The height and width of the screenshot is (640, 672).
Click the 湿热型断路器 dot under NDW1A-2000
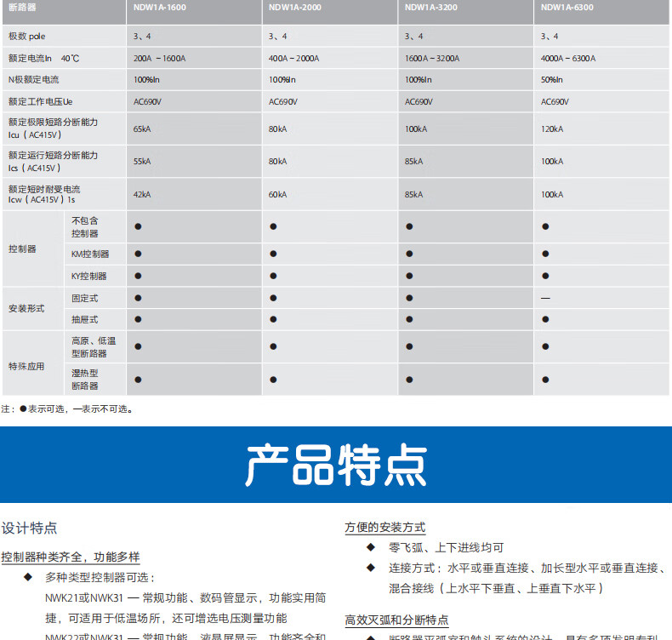[x=273, y=380]
